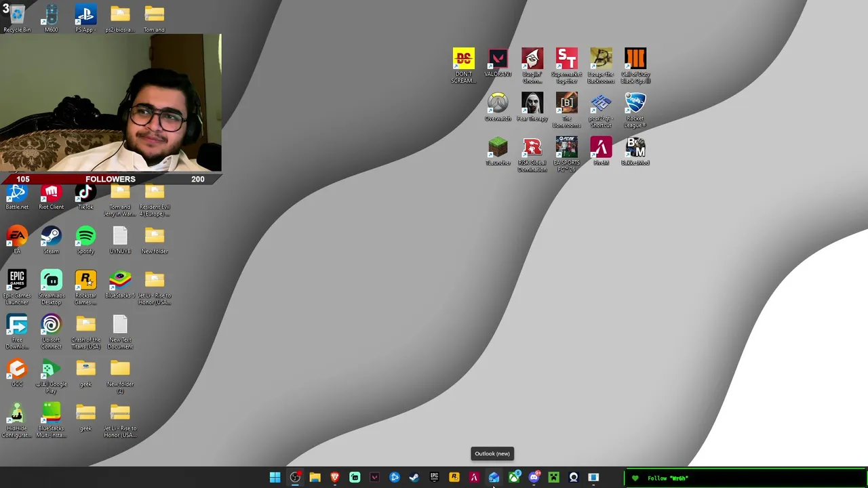This screenshot has height=488, width=868.
Task: Open Escape the Backrooms shortcut
Action: click(x=601, y=66)
